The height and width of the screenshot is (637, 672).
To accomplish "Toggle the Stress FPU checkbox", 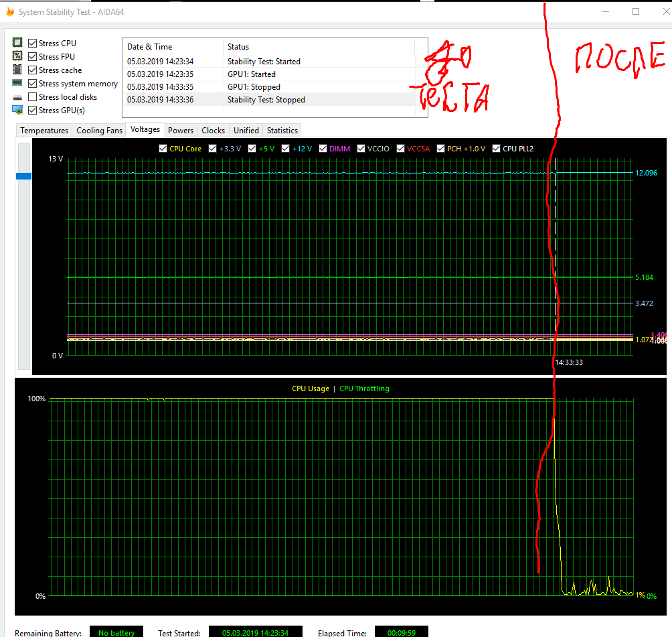I will [32, 57].
